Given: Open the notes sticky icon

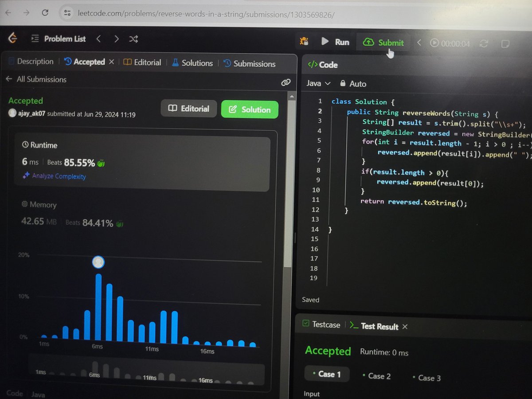Looking at the screenshot, I should [x=505, y=44].
